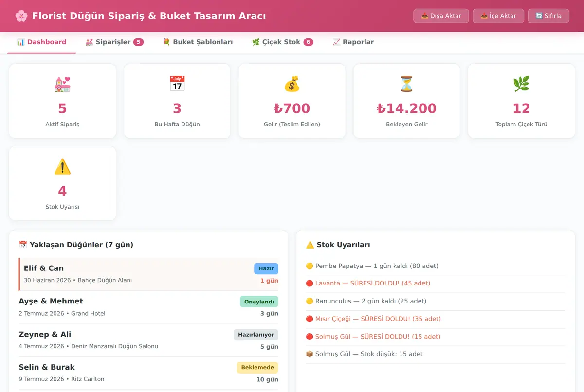Click the calendar icon on Bu Hafta Düğün card
This screenshot has height=392, width=584.
tap(177, 84)
